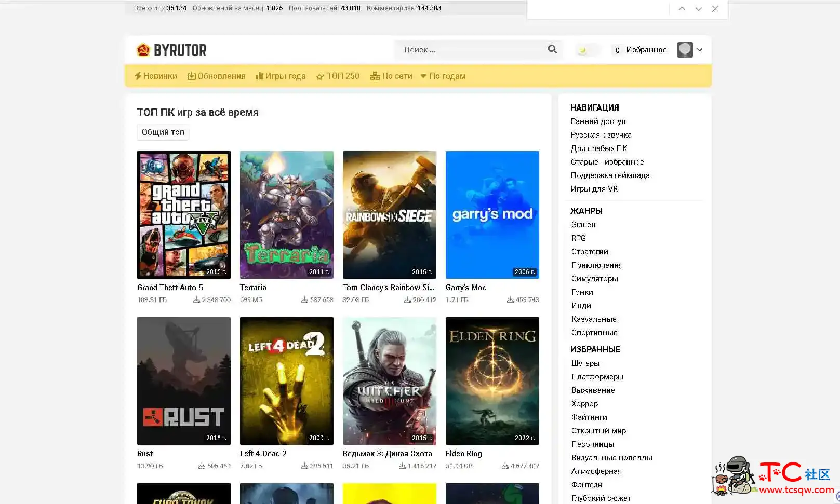
Task: Click download icon next to 395 511
Action: point(304,466)
